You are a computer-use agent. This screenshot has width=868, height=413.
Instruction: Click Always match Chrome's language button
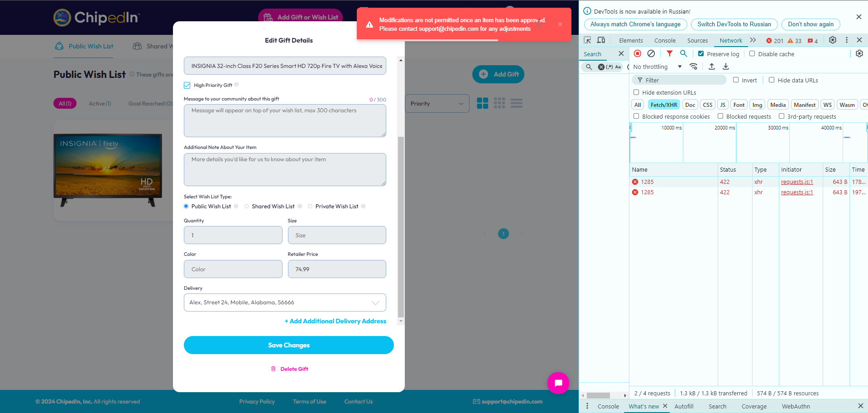(x=635, y=24)
